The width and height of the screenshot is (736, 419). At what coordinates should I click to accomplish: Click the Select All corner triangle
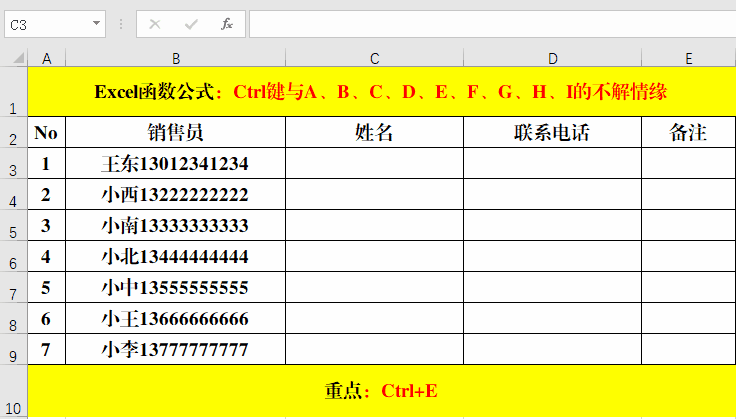[x=18, y=58]
